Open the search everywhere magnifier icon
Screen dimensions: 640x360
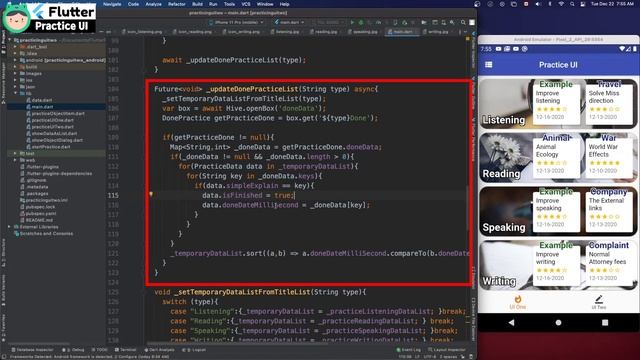click(463, 22)
